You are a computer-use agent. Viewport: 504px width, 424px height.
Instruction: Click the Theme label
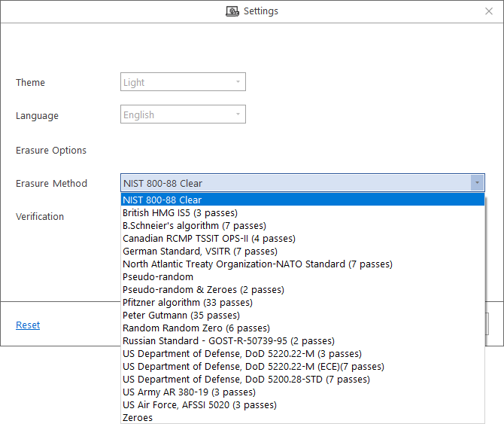31,82
